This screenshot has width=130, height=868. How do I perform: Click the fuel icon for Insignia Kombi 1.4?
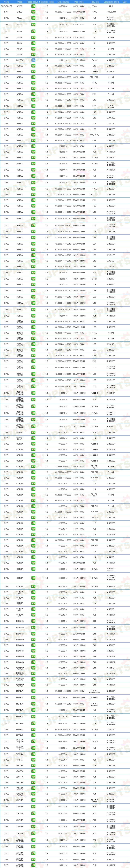[x=33, y=668]
